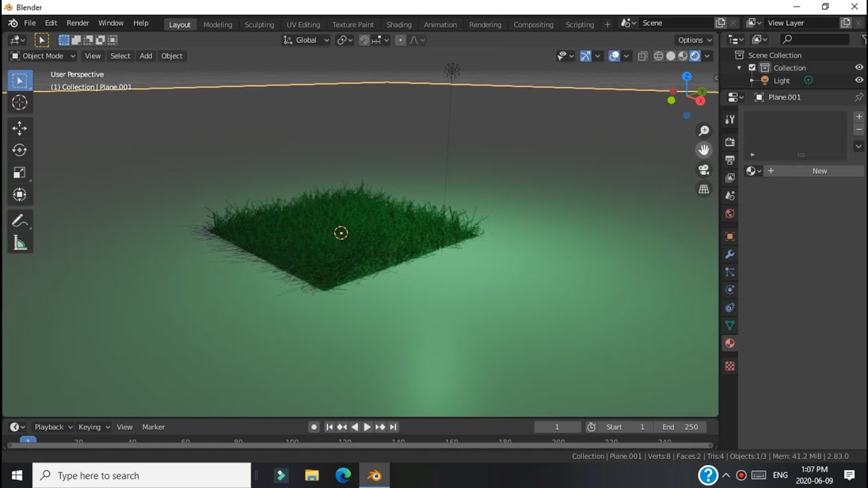Open the Add menu in viewport
Image resolution: width=868 pixels, height=488 pixels.
[x=146, y=56]
